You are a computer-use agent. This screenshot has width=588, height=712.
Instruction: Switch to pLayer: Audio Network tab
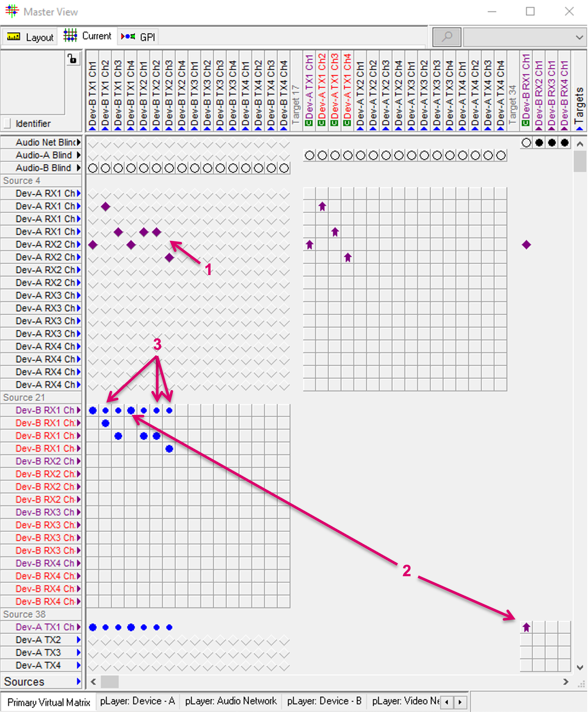[x=231, y=700]
